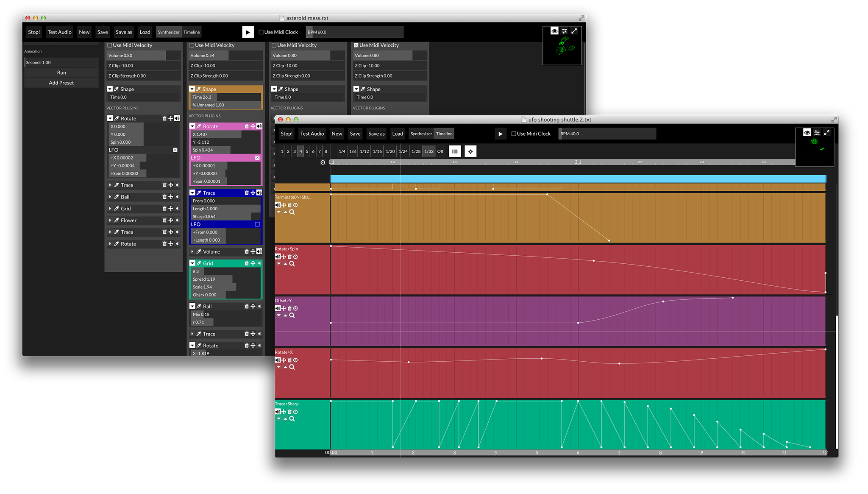This screenshot has height=494, width=868.
Task: Delete the pink Rotate plugin with trash icon
Action: pyautogui.click(x=247, y=126)
